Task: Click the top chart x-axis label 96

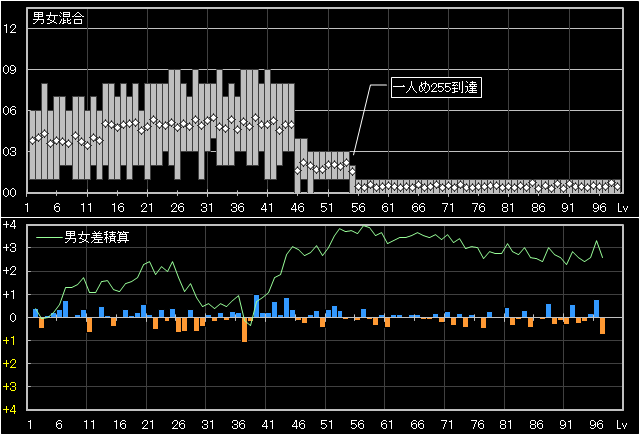Action: pos(599,208)
